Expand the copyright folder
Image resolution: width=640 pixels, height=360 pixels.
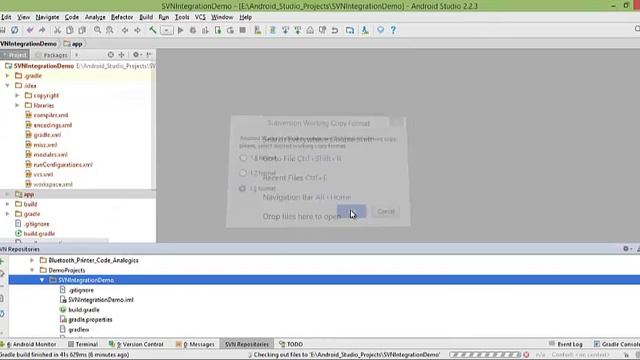17,96
